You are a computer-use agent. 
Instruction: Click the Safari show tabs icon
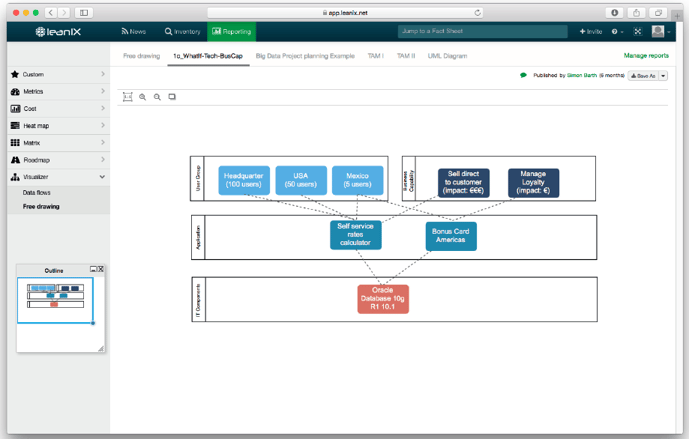pyautogui.click(x=658, y=13)
